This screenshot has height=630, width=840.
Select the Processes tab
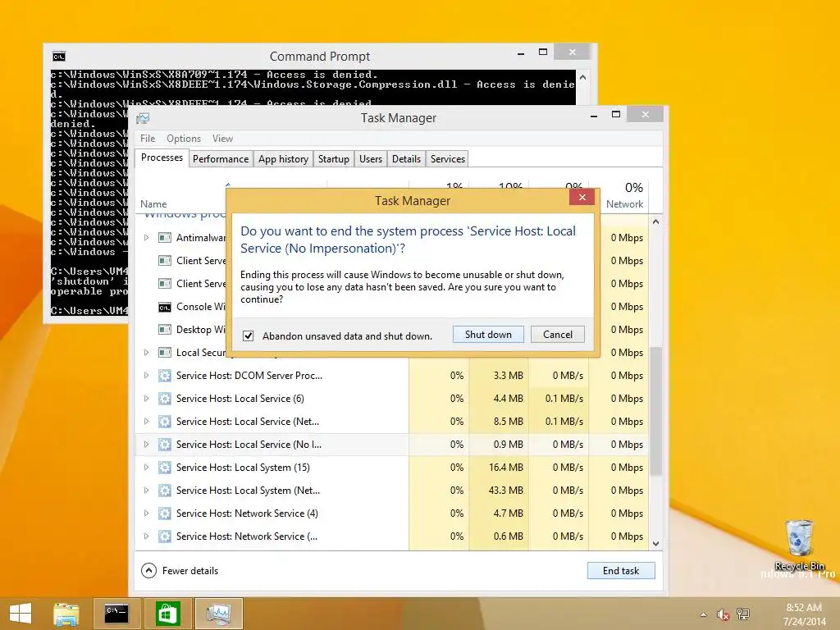(162, 157)
